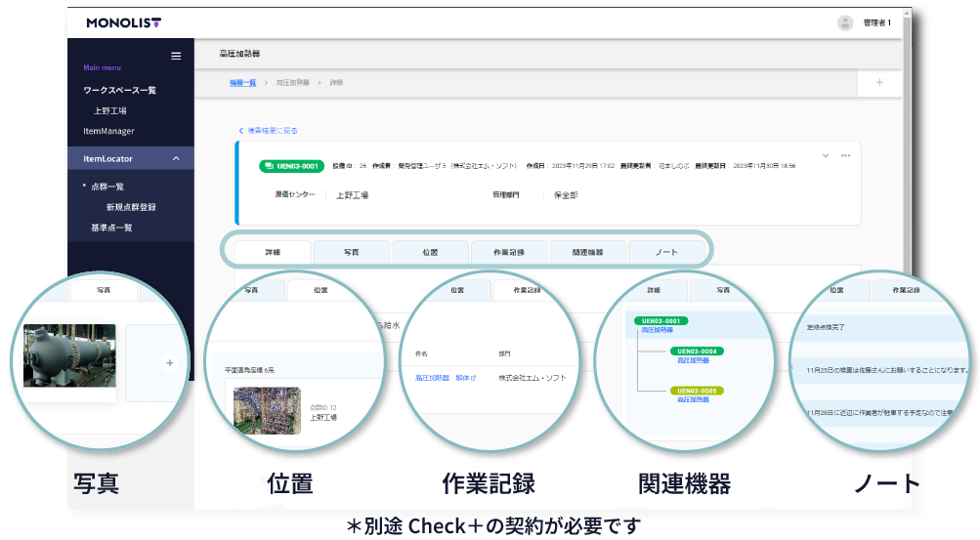
Task: Select the note starting 11月28日に近辺
Action: pyautogui.click(x=879, y=413)
